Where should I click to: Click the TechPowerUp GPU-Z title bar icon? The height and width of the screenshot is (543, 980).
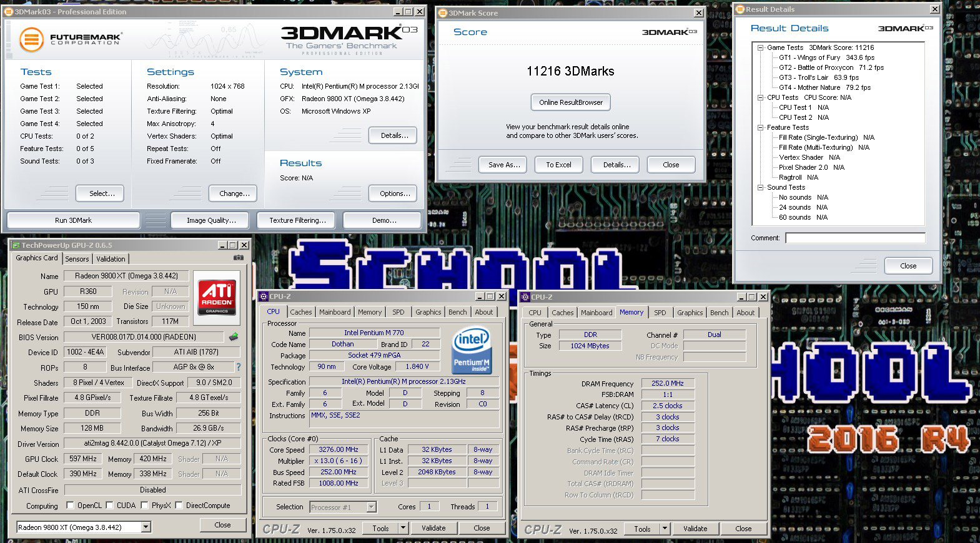pyautogui.click(x=15, y=245)
